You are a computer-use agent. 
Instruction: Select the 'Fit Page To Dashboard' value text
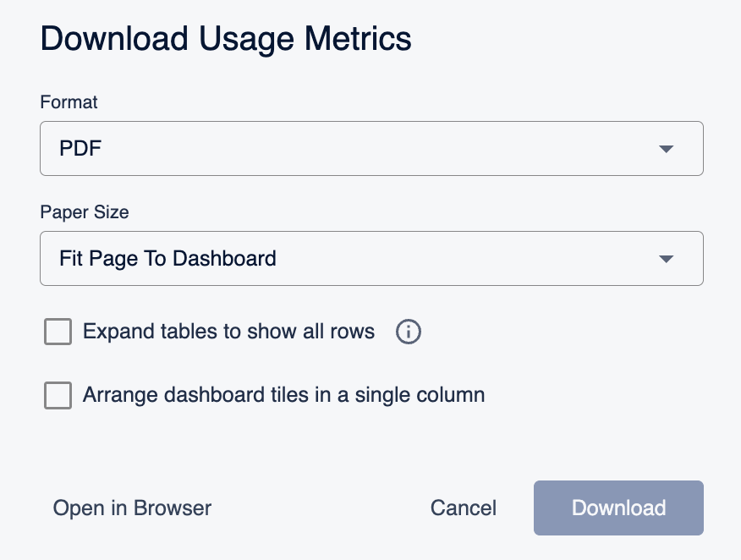pyautogui.click(x=167, y=259)
